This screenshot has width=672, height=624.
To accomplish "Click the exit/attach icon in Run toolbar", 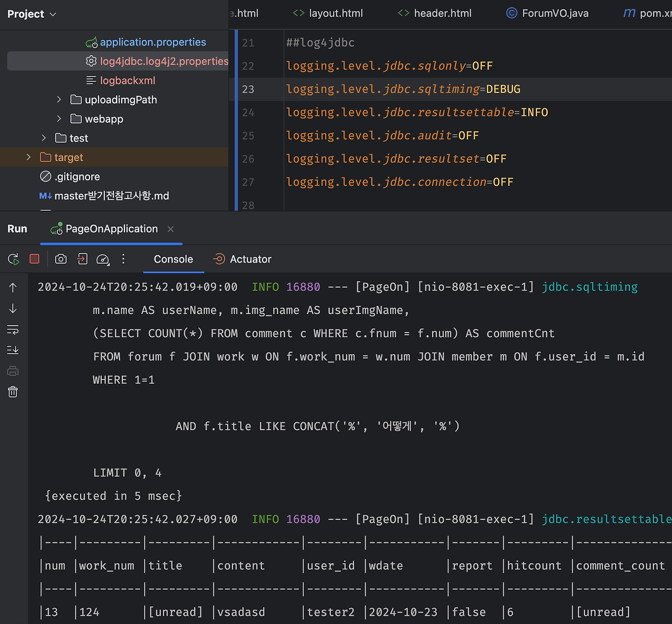I will (x=82, y=259).
